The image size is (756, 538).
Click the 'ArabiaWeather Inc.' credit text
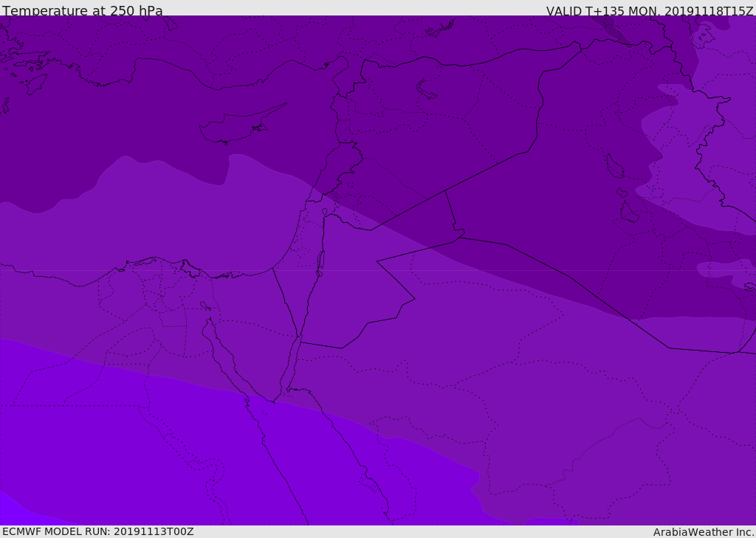point(704,532)
